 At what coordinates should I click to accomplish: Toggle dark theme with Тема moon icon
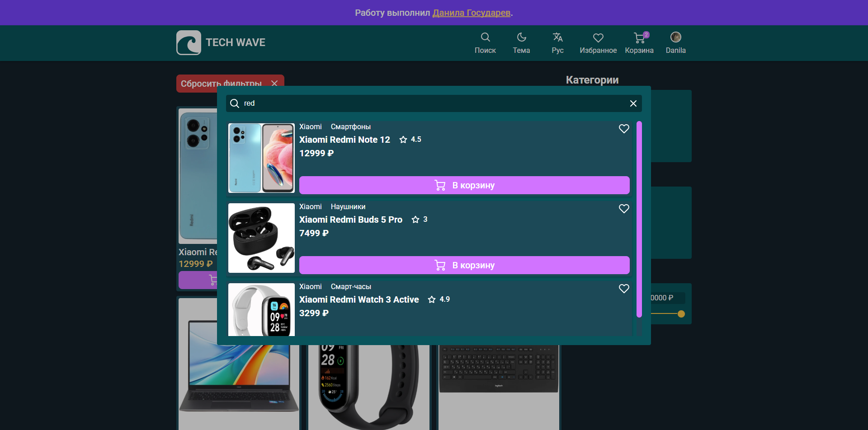[x=521, y=37]
